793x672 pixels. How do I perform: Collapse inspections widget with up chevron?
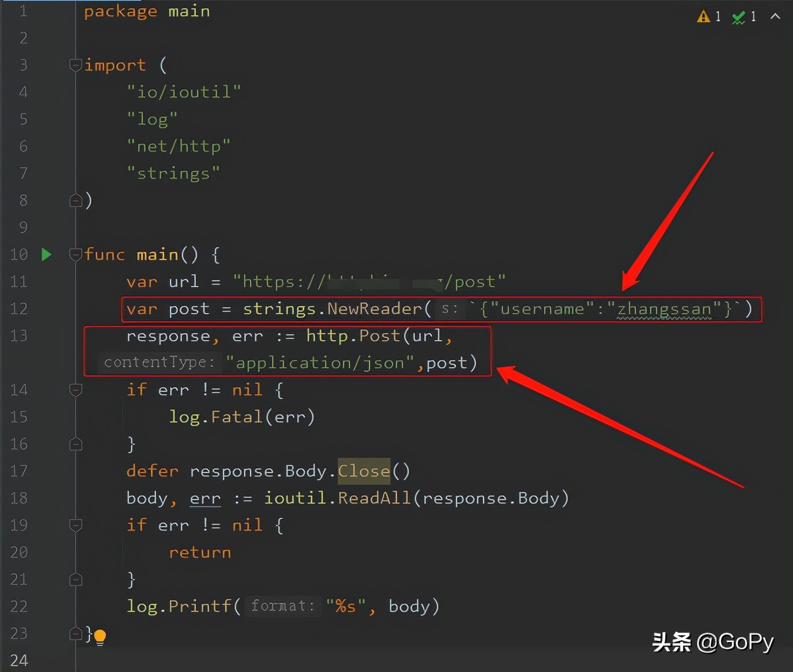[x=775, y=16]
